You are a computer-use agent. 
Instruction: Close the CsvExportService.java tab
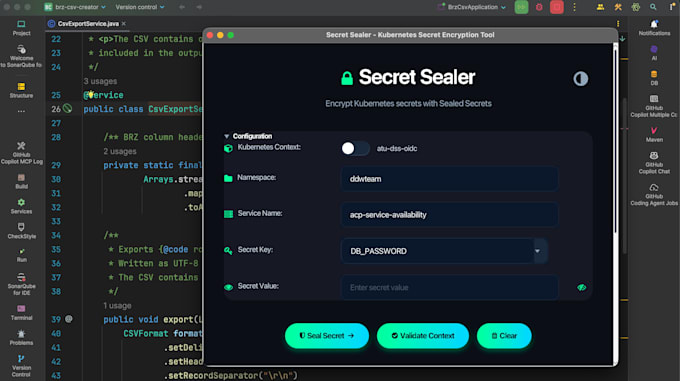pos(124,23)
